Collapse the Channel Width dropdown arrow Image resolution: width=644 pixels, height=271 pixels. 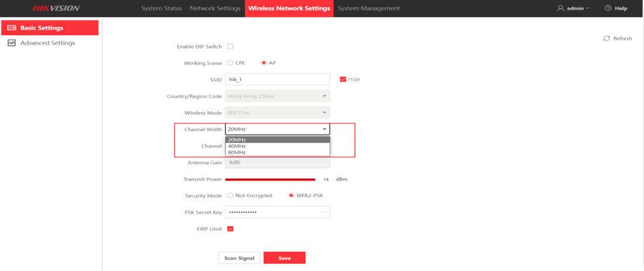(323, 129)
